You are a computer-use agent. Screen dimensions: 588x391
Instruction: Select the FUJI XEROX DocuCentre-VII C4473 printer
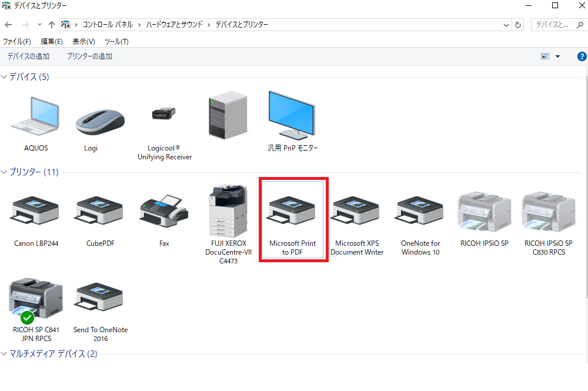point(228,210)
